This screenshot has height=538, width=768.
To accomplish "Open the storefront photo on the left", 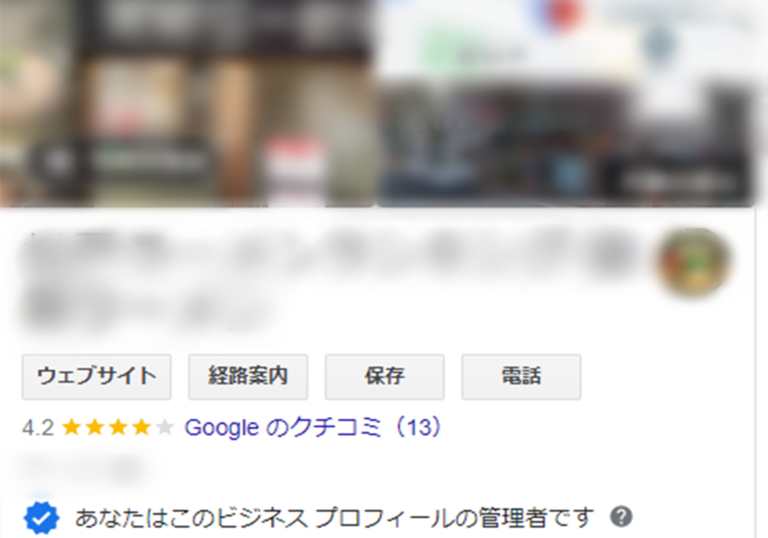I will coord(188,103).
